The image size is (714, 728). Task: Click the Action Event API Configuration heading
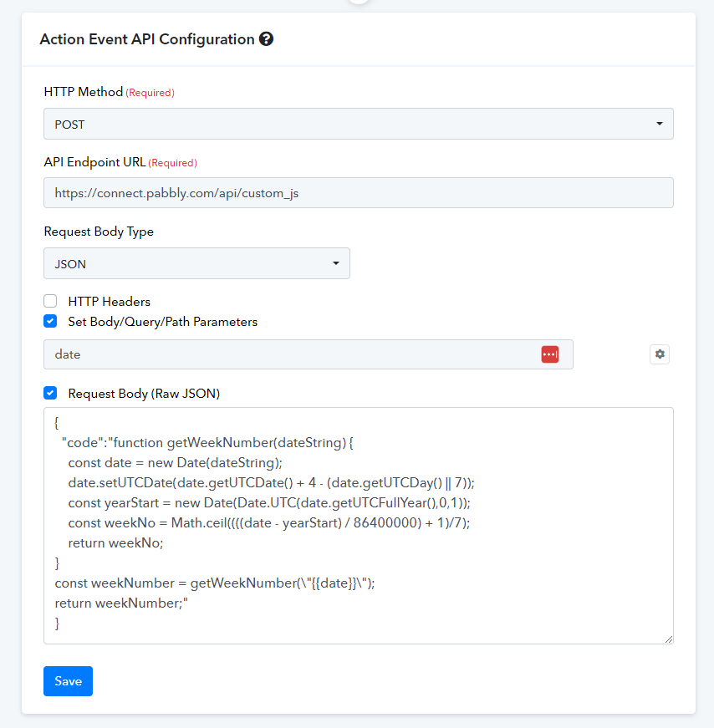point(147,39)
